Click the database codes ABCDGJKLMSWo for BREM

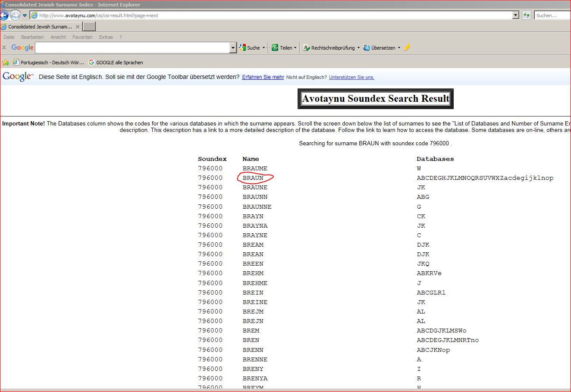[x=442, y=330]
